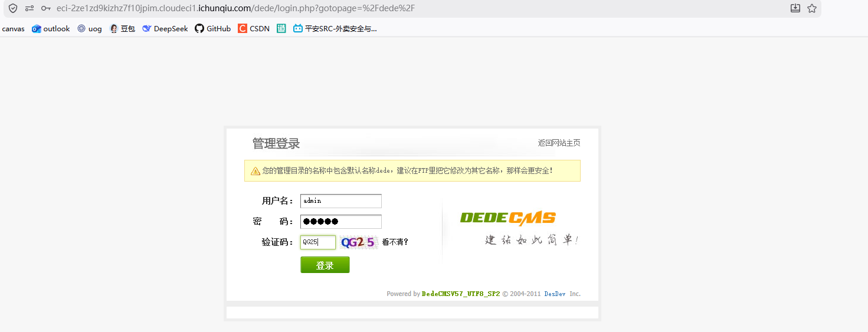The height and width of the screenshot is (332, 868).
Task: Open the teal icon-only bookmark
Action: click(281, 28)
